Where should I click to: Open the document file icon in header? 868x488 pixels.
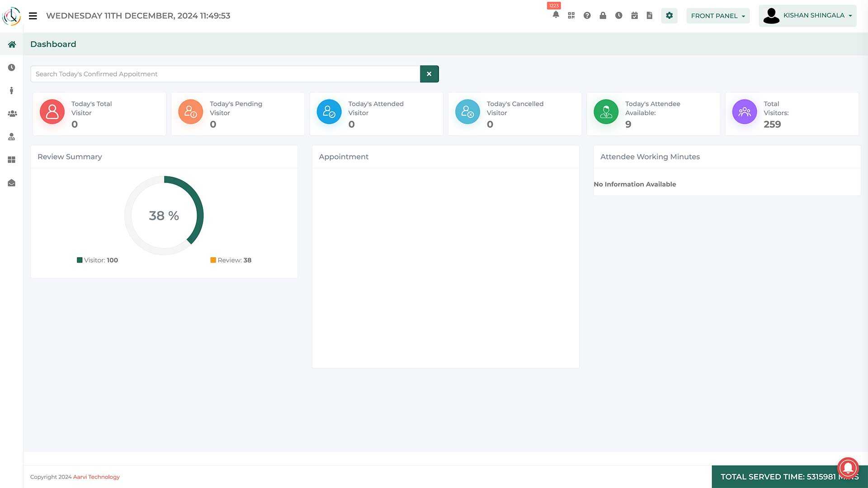click(x=650, y=15)
